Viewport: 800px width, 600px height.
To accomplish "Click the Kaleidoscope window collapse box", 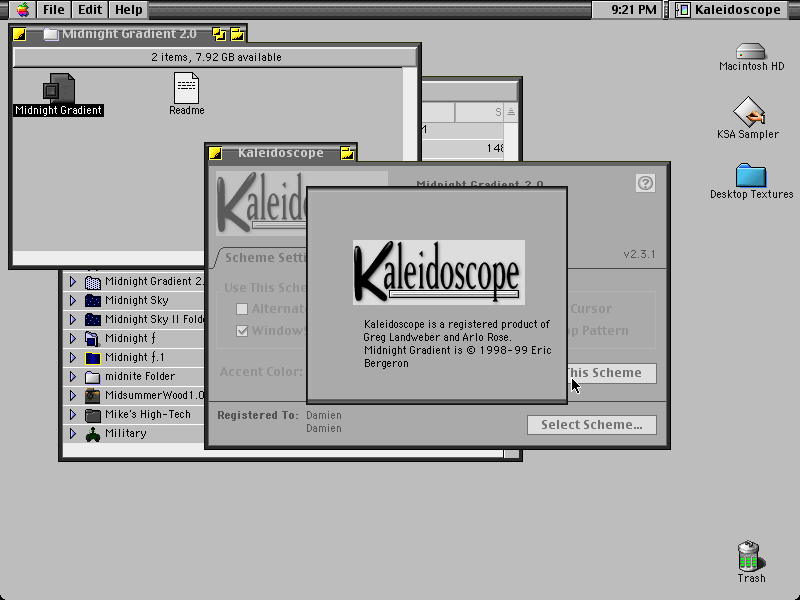I will pyautogui.click(x=347, y=153).
